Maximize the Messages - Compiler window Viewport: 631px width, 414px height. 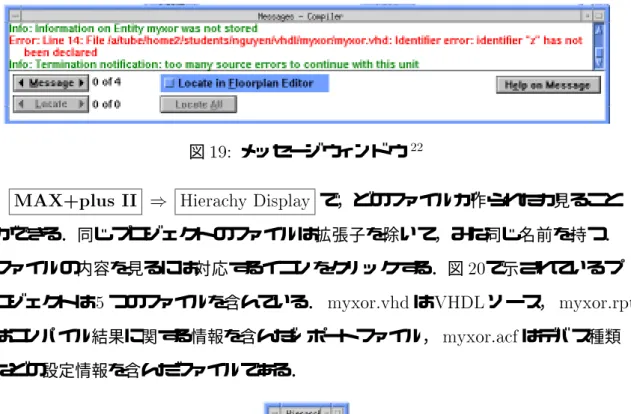pyautogui.click(x=599, y=16)
